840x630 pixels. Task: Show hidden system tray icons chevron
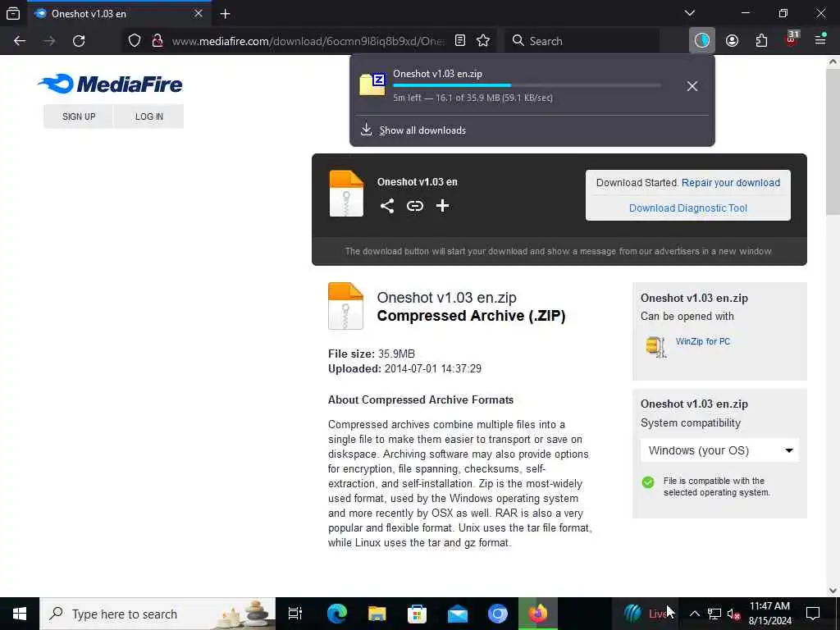(694, 614)
